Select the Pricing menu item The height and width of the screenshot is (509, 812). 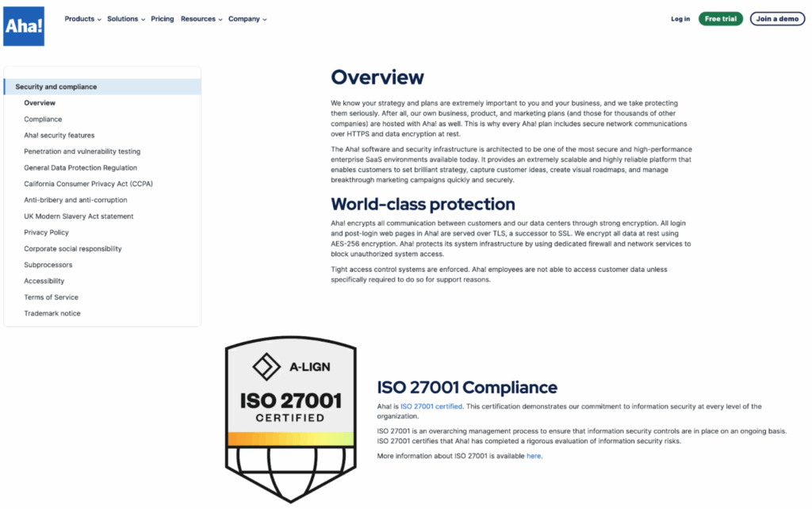[162, 19]
